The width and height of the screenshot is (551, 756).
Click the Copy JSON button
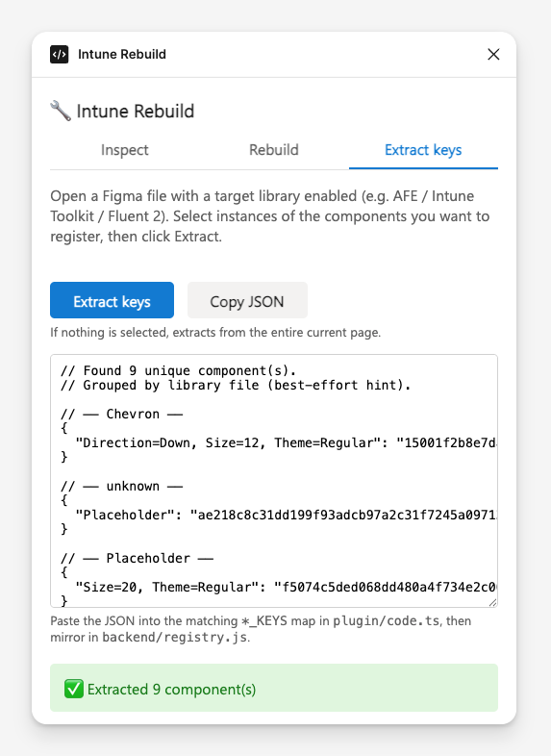pyautogui.click(x=247, y=300)
